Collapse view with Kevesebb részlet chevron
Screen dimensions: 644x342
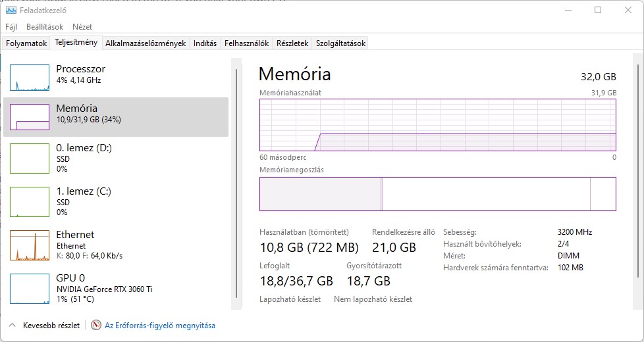[12, 325]
